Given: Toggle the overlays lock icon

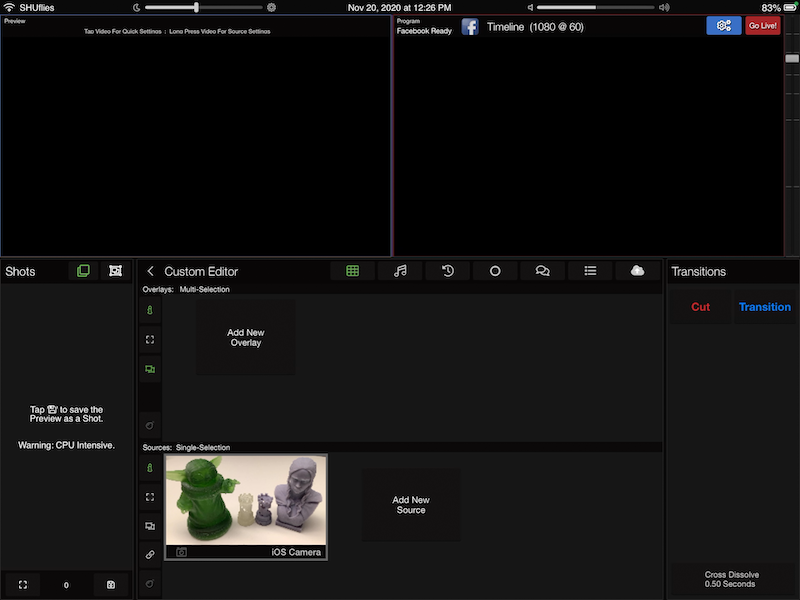Looking at the screenshot, I should click(150, 312).
